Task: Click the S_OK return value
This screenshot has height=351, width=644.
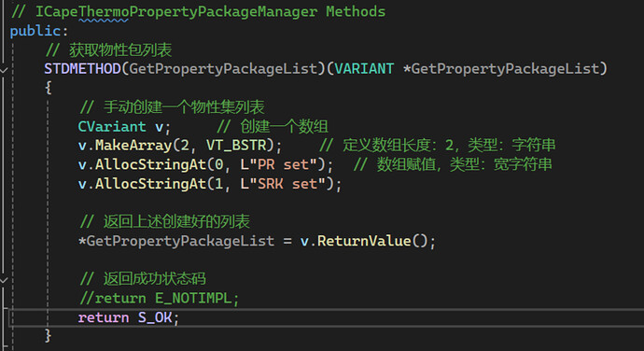Action: [155, 317]
